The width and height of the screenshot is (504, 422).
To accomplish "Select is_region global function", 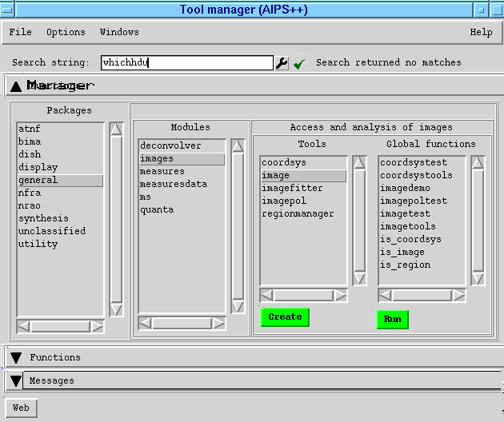I will (422, 265).
